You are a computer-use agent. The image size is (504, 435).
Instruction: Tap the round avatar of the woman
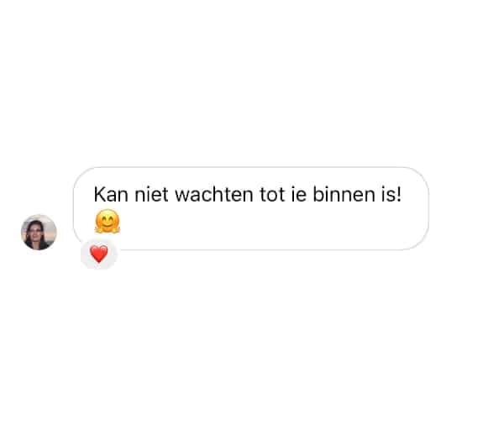39,233
